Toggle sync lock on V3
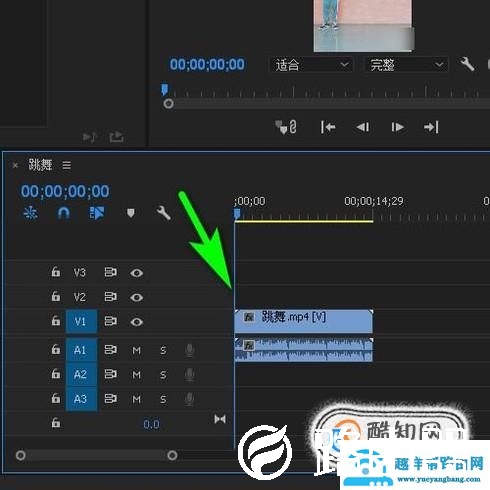This screenshot has width=490, height=490. pyautogui.click(x=110, y=272)
